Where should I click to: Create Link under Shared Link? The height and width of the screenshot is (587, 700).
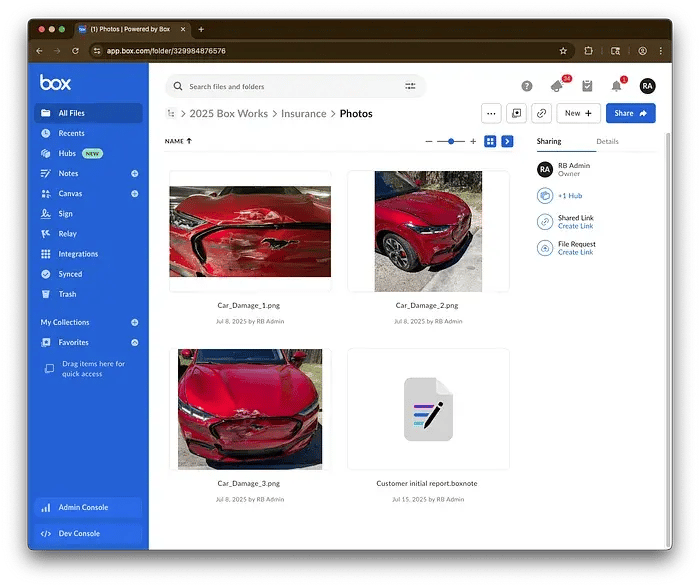pos(575,226)
